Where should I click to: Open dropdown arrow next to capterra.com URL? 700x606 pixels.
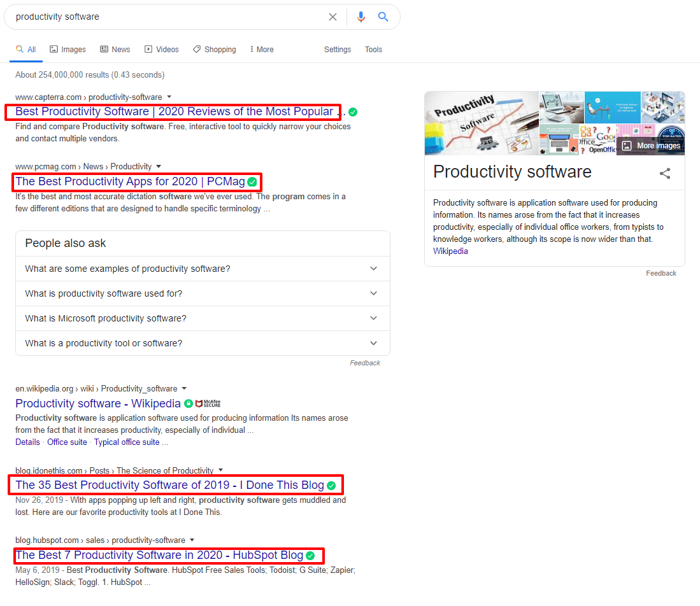coord(169,97)
